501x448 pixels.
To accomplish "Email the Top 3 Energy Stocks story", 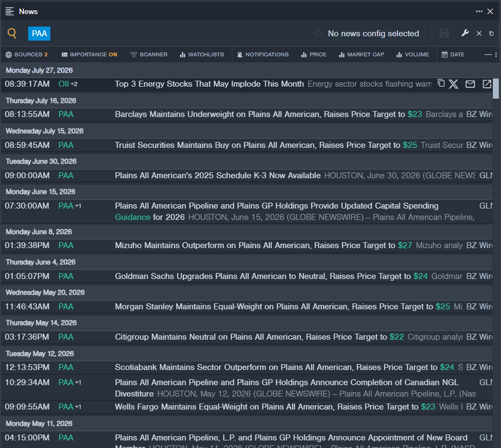I will [470, 84].
